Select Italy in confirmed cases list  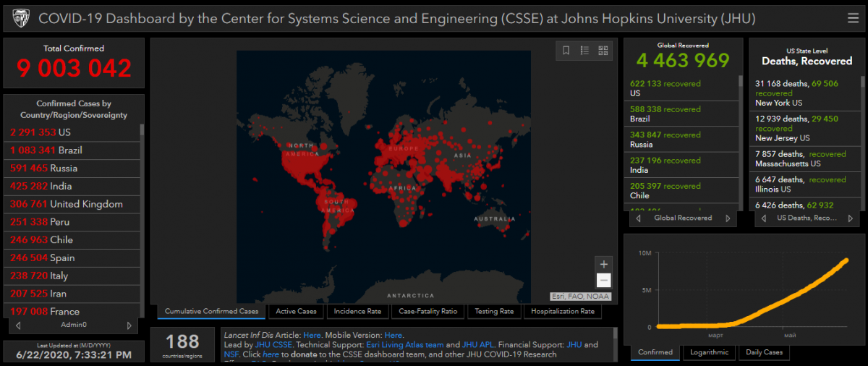(72, 276)
